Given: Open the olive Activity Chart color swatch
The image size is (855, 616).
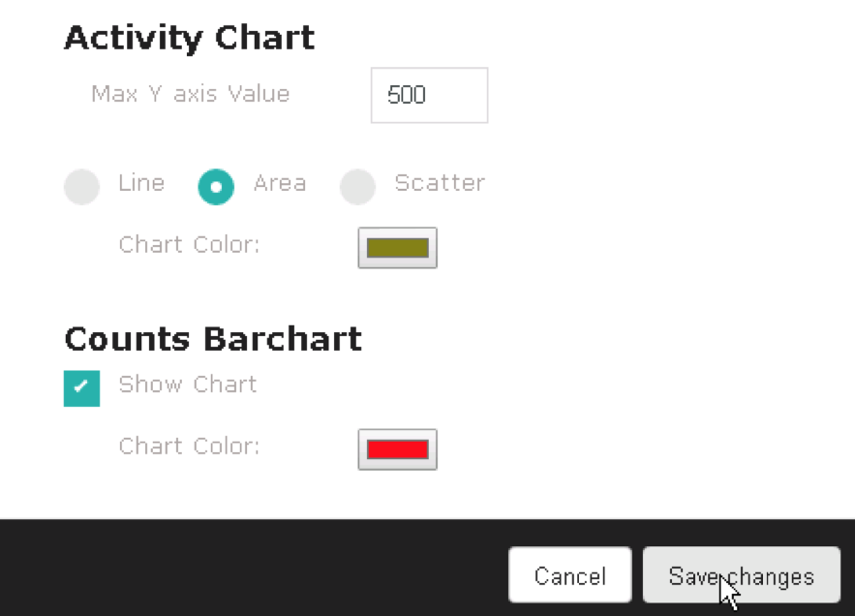Looking at the screenshot, I should point(397,248).
